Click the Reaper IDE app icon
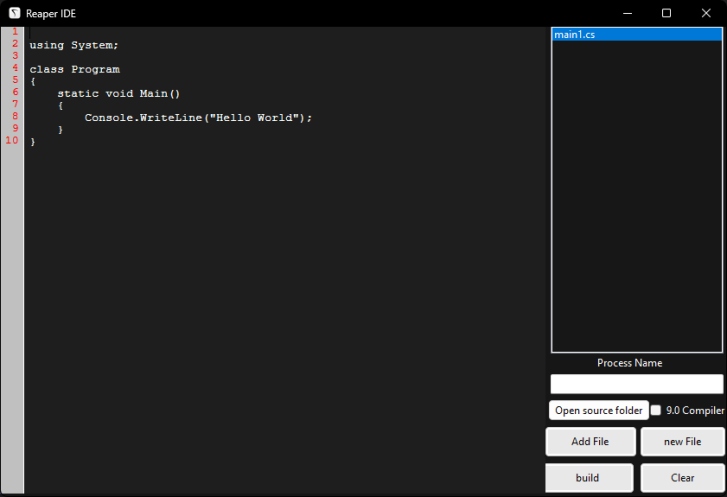 click(x=14, y=13)
